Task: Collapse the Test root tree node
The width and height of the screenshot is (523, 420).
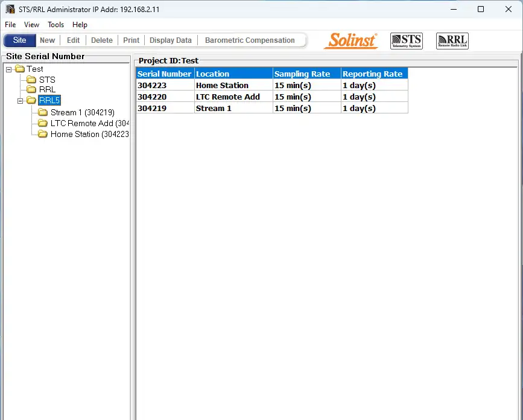Action: pyautogui.click(x=9, y=69)
